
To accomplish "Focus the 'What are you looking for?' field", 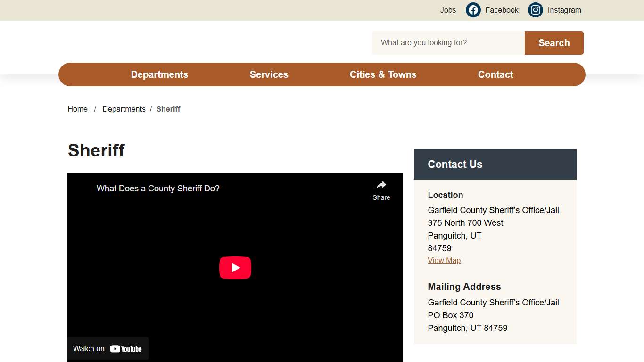I will coord(448,43).
